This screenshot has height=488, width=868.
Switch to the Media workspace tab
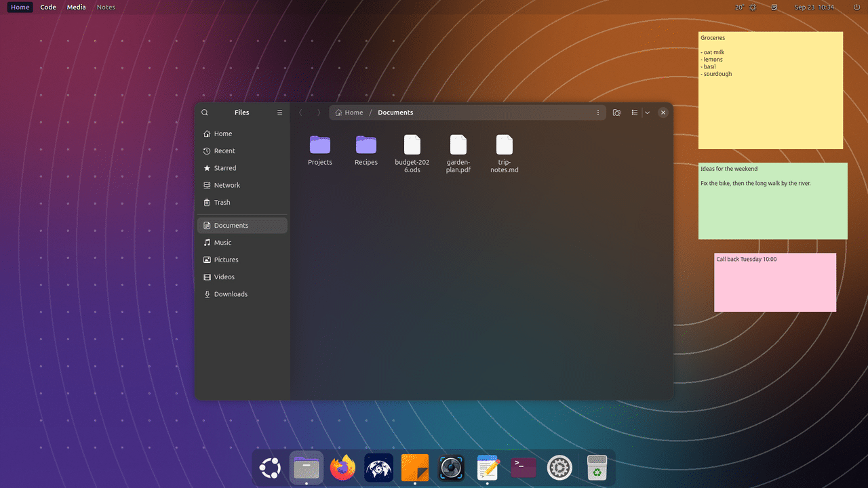click(x=77, y=7)
